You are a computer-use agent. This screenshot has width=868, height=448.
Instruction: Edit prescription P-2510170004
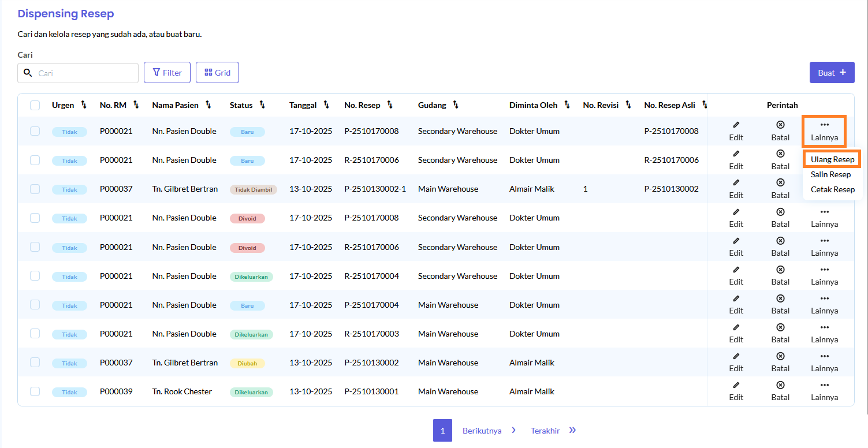coord(736,304)
